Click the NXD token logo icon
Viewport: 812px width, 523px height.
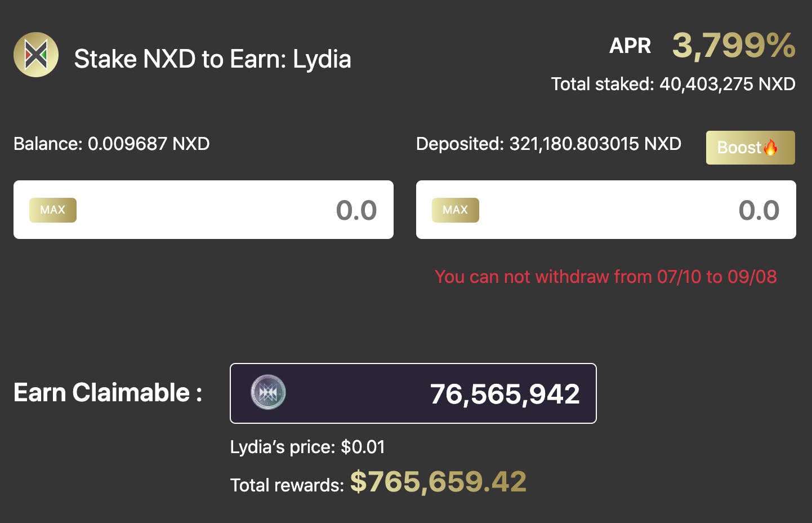pyautogui.click(x=36, y=55)
